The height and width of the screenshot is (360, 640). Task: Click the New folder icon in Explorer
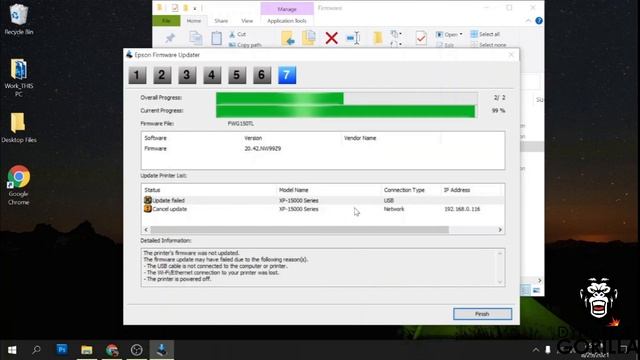tap(378, 38)
